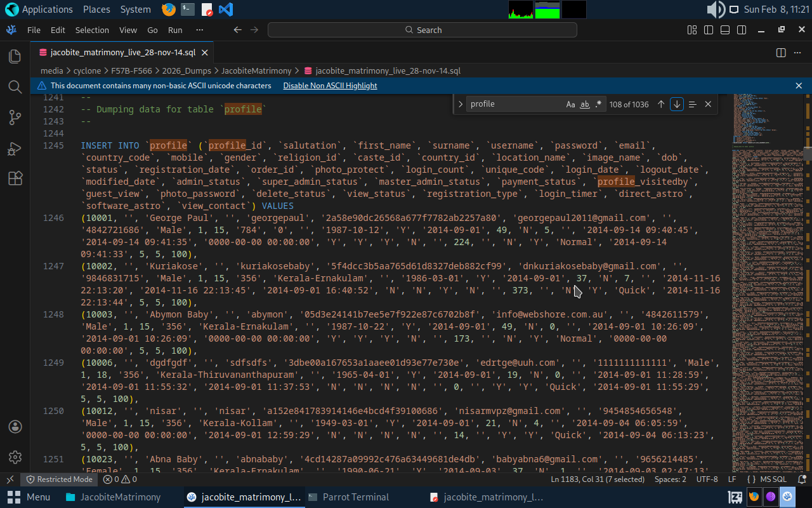Close the find widget
812x508 pixels.
pos(708,104)
